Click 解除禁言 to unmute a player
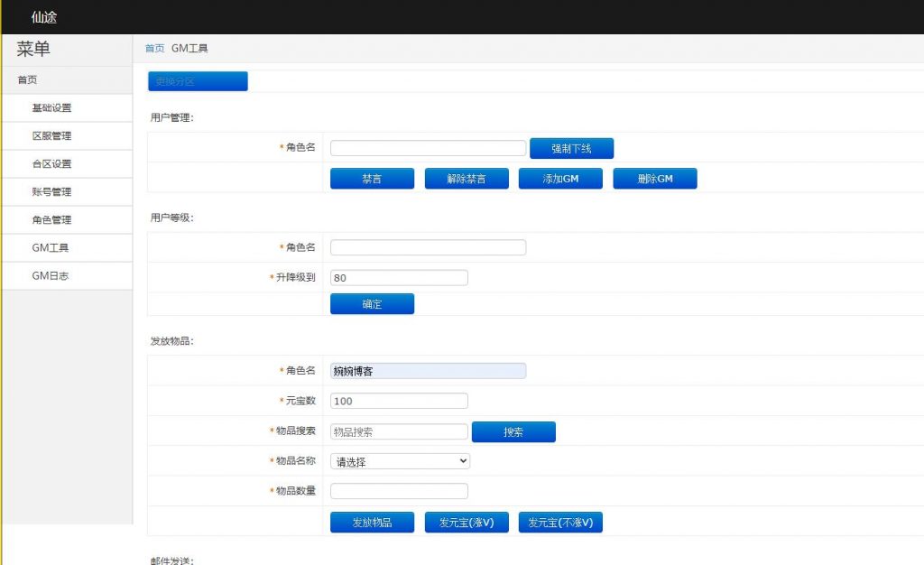The height and width of the screenshot is (565, 924). coord(466,178)
